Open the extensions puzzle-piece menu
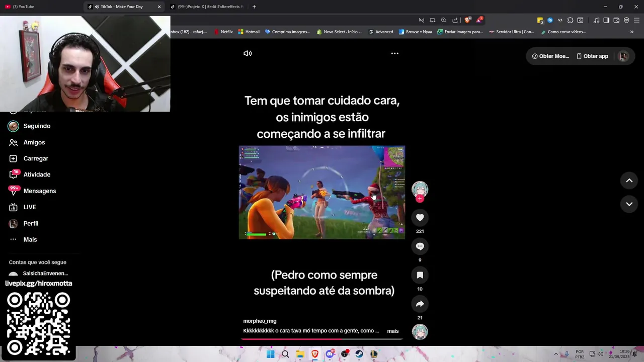Image resolution: width=644 pixels, height=362 pixels. click(x=570, y=20)
